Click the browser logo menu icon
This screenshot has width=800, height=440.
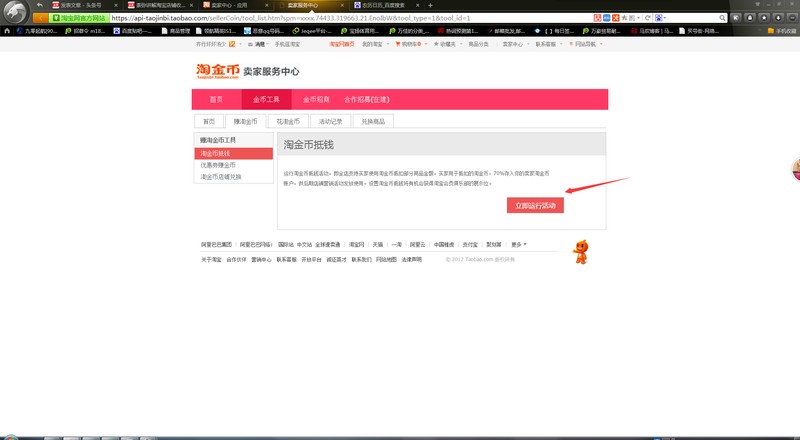click(15, 12)
